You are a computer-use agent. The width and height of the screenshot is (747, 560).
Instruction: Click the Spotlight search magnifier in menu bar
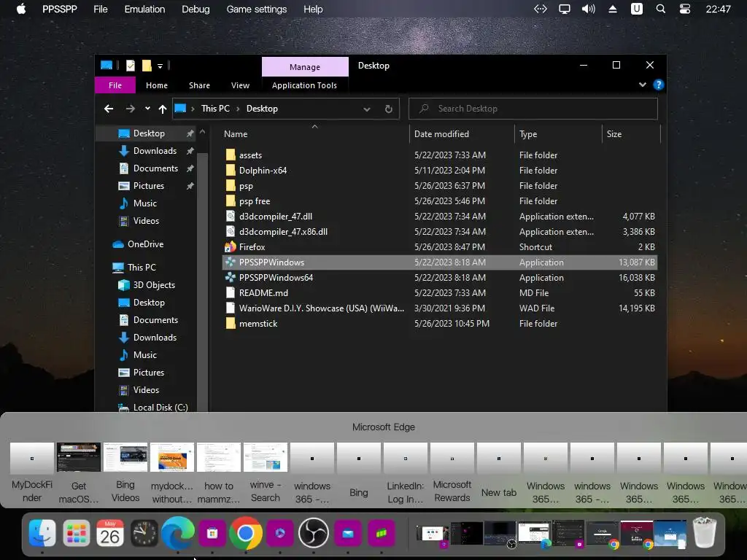(x=661, y=9)
